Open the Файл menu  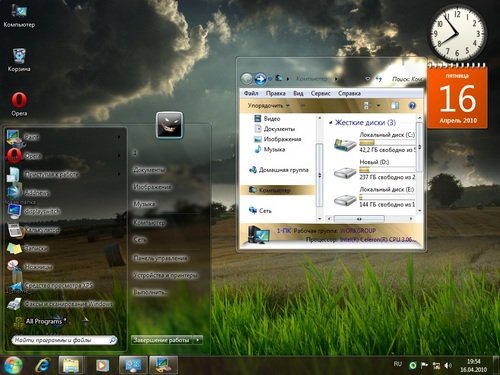pyautogui.click(x=251, y=93)
